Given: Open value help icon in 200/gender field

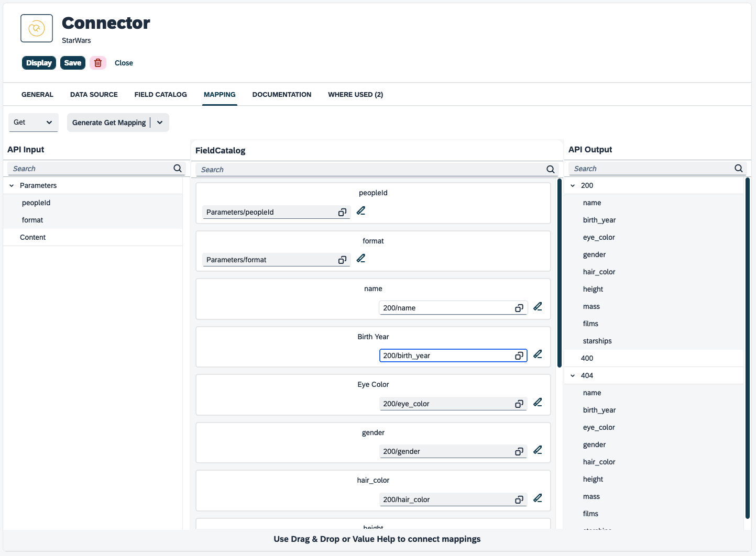Looking at the screenshot, I should coord(519,452).
